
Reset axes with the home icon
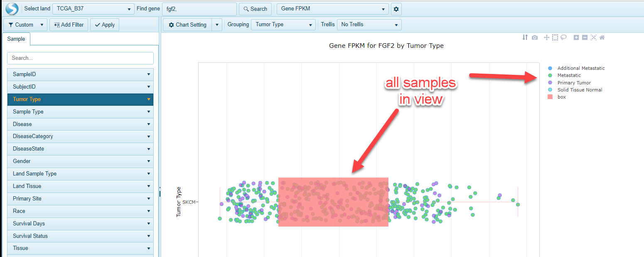(x=602, y=37)
